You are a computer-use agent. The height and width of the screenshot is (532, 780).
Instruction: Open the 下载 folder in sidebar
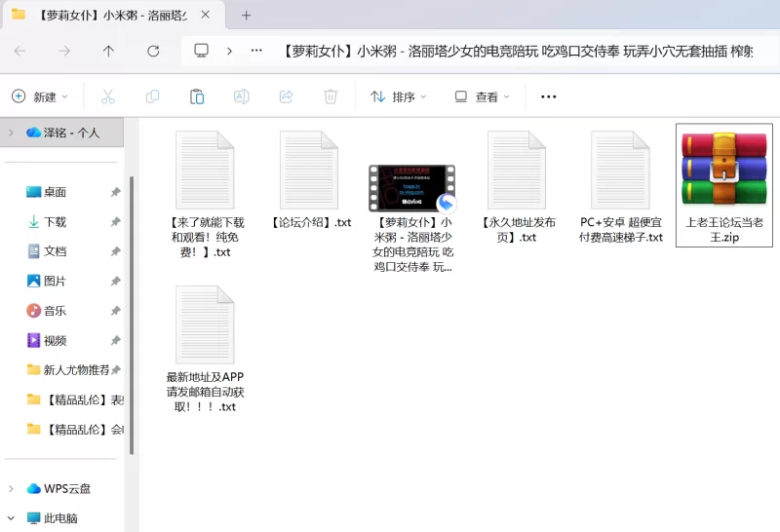click(55, 222)
